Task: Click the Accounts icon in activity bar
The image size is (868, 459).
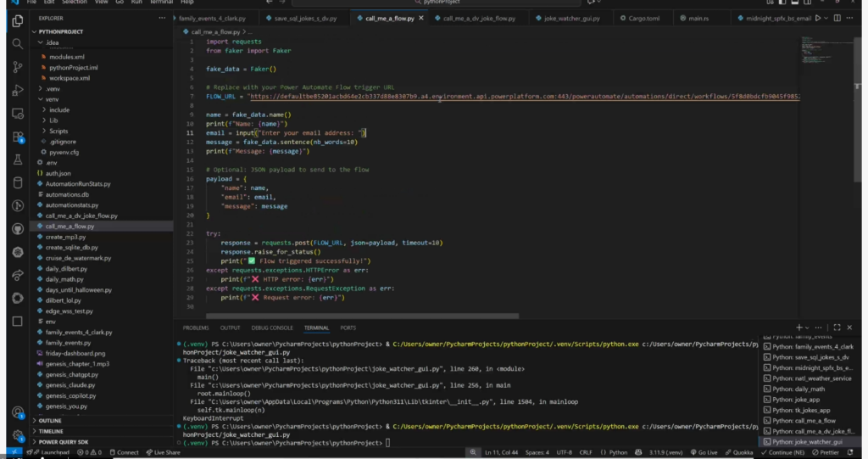Action: pyautogui.click(x=17, y=413)
